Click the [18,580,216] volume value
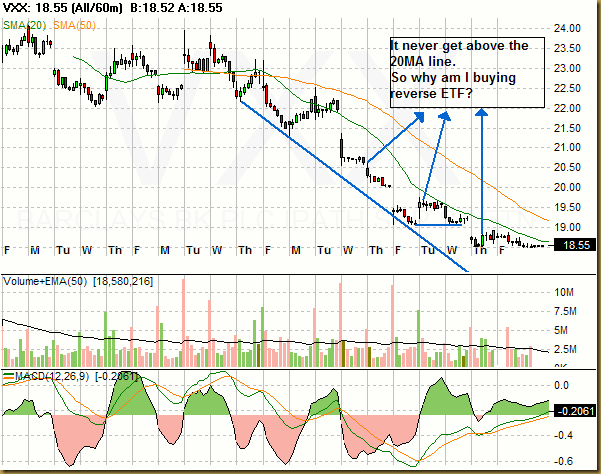The height and width of the screenshot is (474, 601). coord(123,282)
